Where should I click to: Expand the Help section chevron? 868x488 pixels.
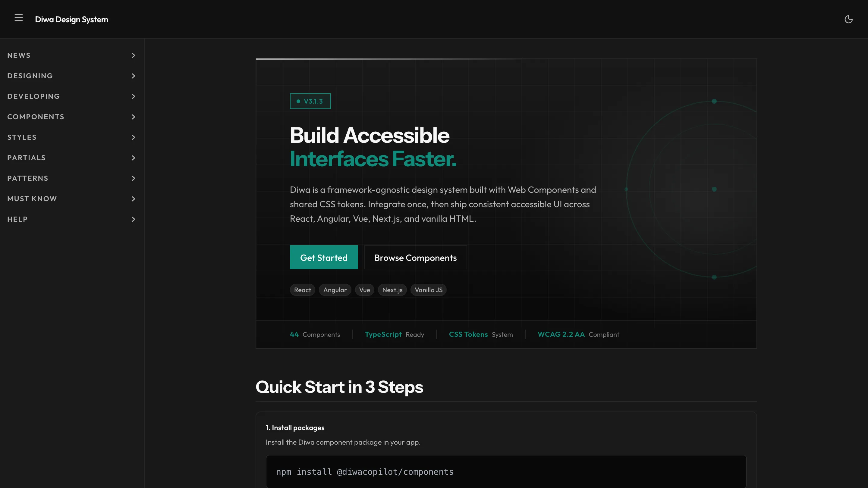[134, 219]
